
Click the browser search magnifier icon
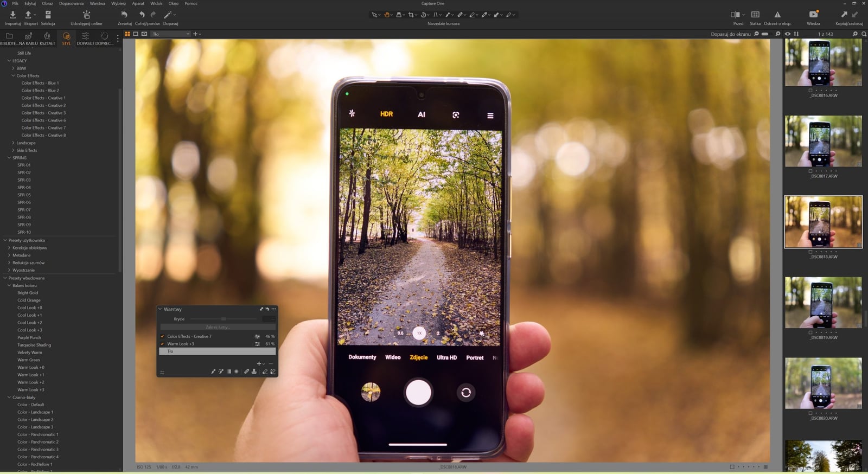point(864,34)
